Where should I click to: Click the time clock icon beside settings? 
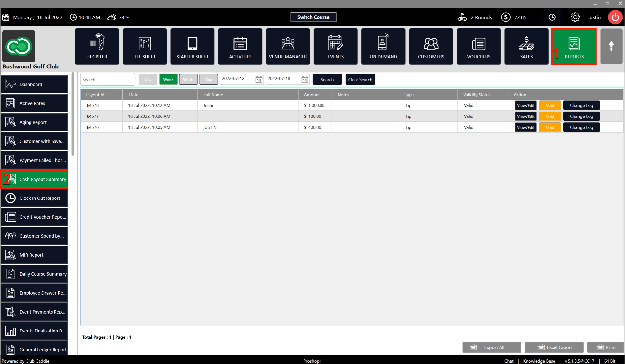552,17
